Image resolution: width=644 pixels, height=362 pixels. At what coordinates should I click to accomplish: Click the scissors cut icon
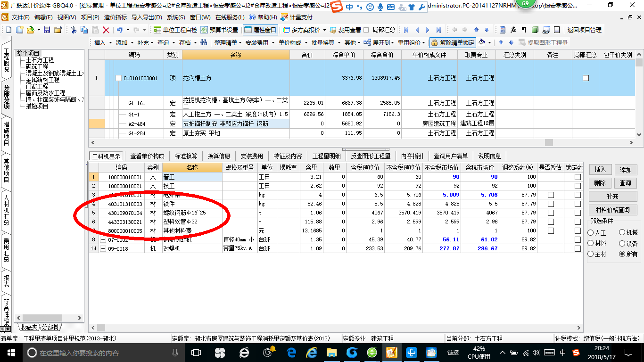coord(74,30)
